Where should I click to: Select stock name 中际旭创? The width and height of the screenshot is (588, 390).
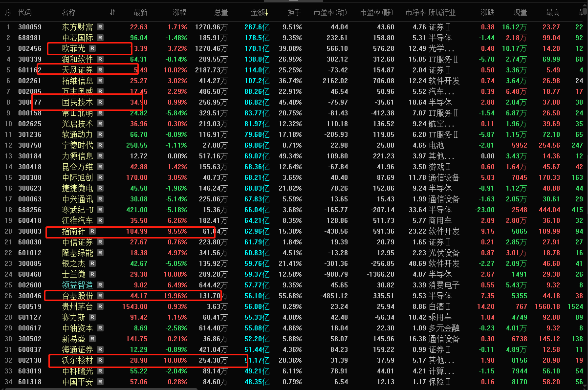(x=78, y=177)
